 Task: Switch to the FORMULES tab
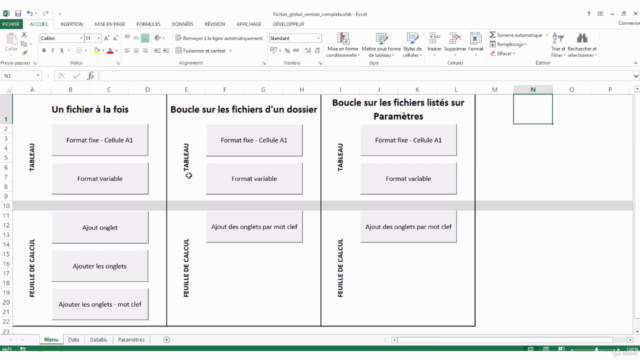(148, 24)
